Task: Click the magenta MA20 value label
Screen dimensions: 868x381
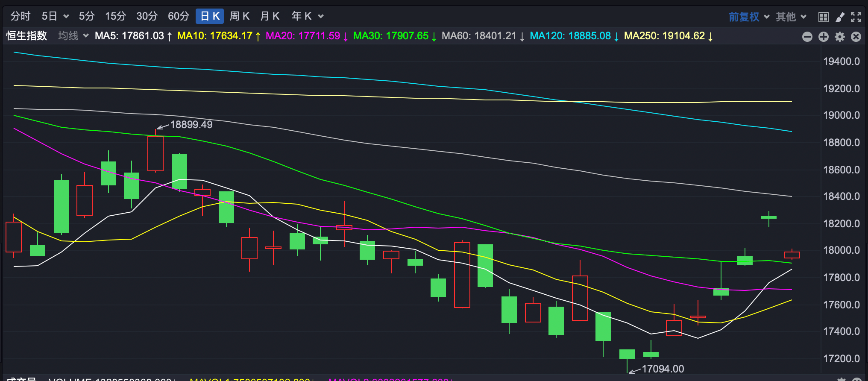Action: pos(303,36)
